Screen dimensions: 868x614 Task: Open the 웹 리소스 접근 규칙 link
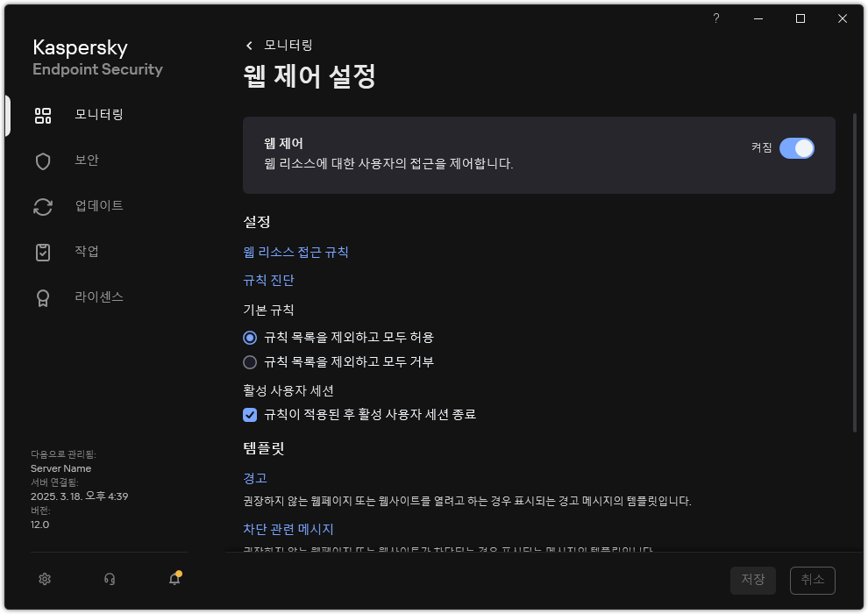(296, 252)
